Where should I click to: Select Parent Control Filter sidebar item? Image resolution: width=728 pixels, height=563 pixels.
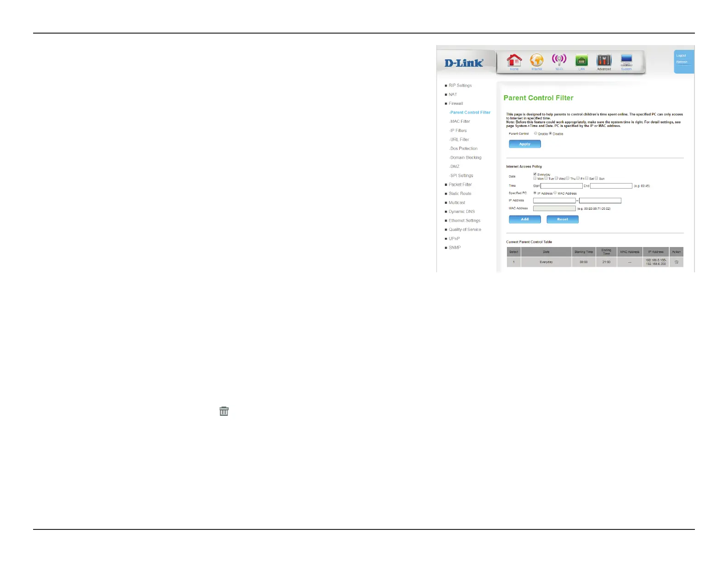click(470, 113)
